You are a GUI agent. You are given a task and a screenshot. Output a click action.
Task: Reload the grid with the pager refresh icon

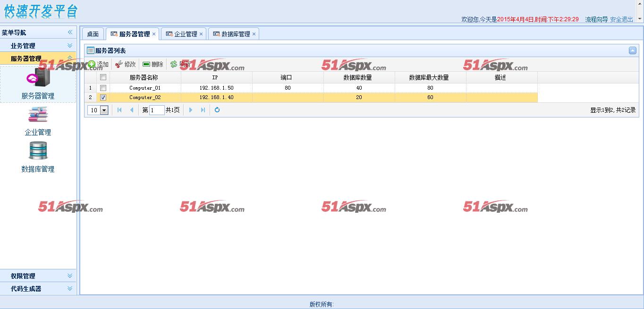pyautogui.click(x=217, y=110)
